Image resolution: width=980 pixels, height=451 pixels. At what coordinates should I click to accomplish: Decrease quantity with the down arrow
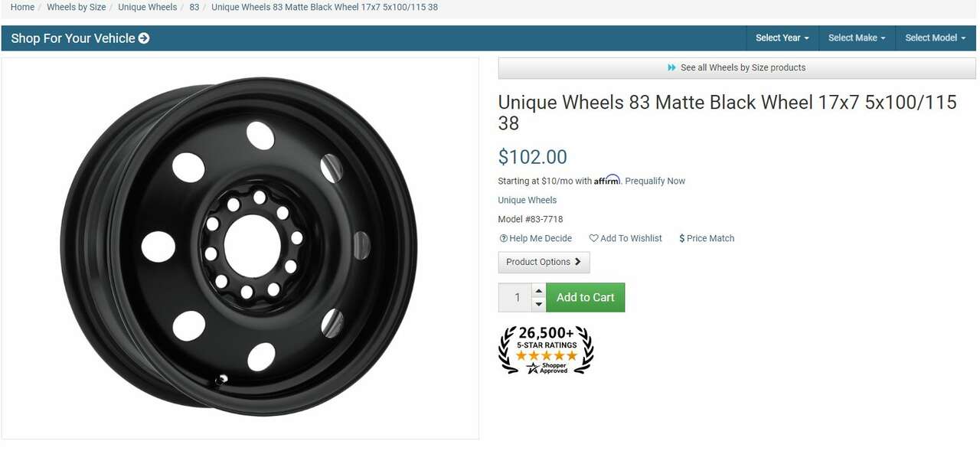[x=539, y=305]
